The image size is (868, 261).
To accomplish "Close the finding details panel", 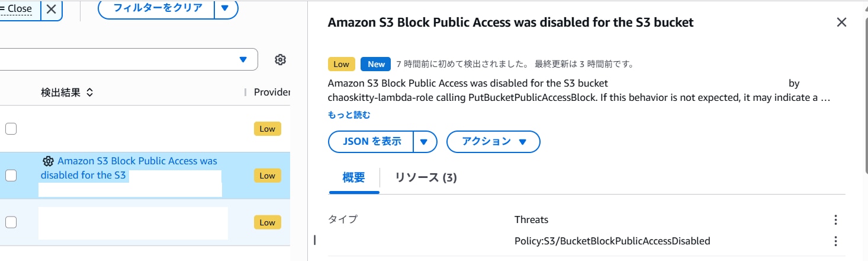I will pyautogui.click(x=841, y=23).
